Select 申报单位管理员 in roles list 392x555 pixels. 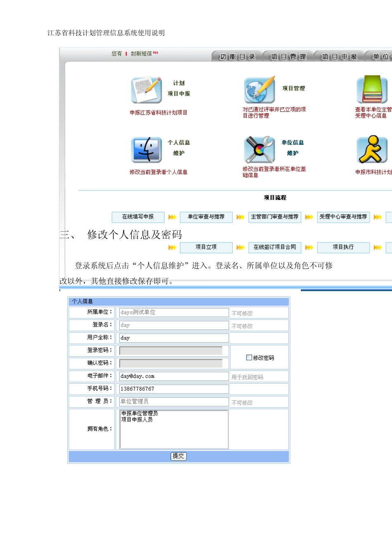(x=139, y=413)
